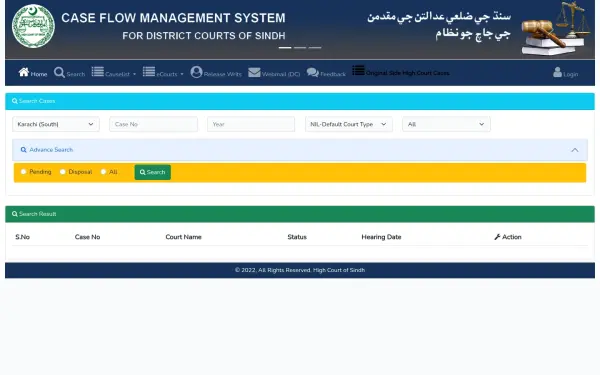Select the Pending radio button
This screenshot has width=600, height=375.
[x=24, y=171]
